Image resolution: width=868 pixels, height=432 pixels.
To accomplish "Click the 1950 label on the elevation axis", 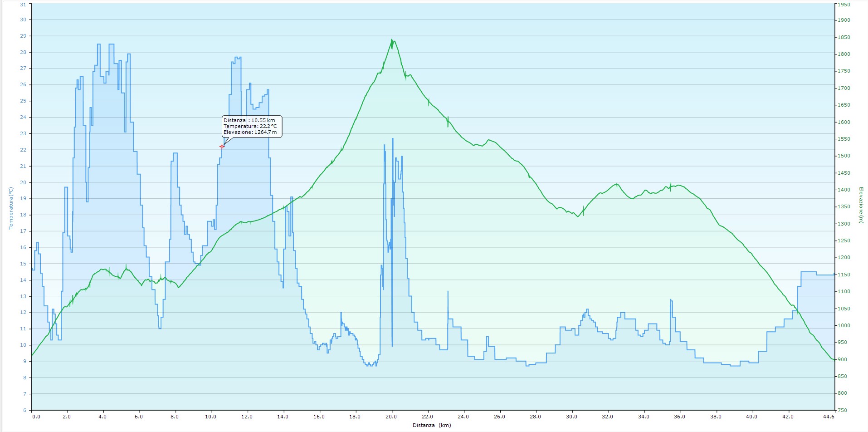I will coord(844,5).
